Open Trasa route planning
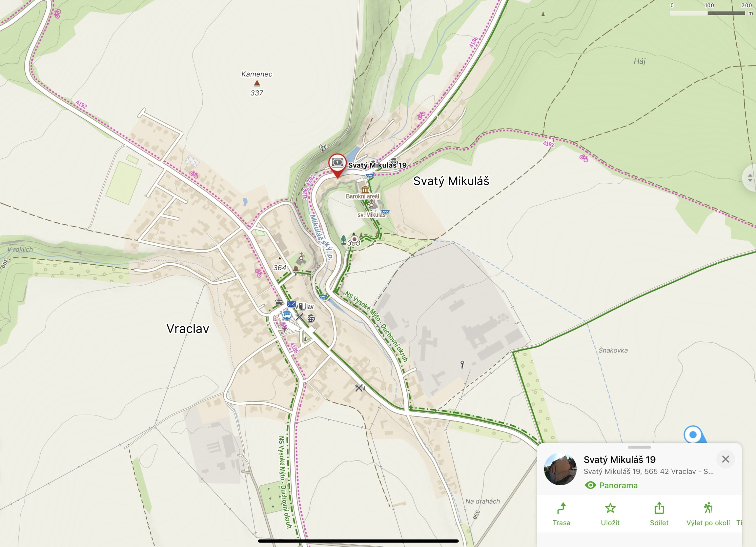 click(x=561, y=514)
